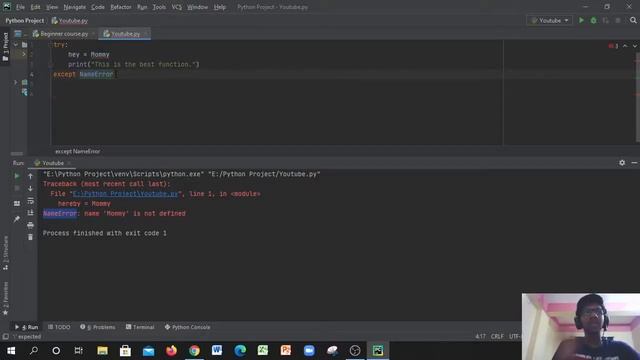The image size is (640, 360).
Task: Open the Tools menu
Action: pos(159,7)
